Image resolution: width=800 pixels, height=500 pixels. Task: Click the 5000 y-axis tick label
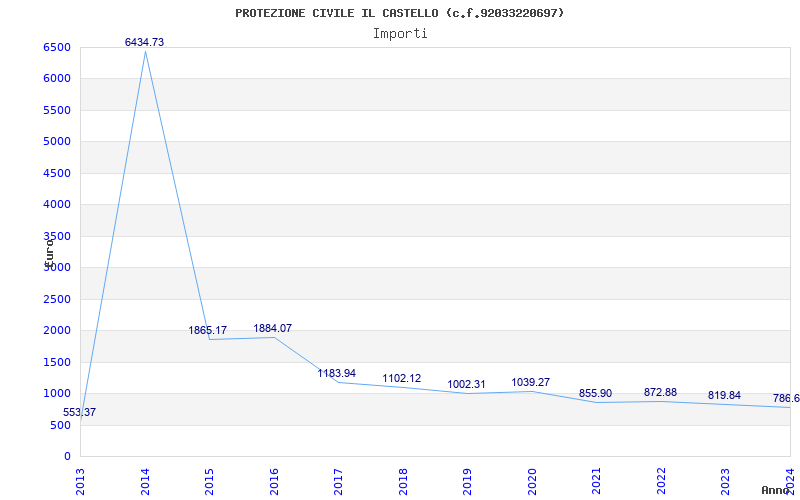(57, 141)
